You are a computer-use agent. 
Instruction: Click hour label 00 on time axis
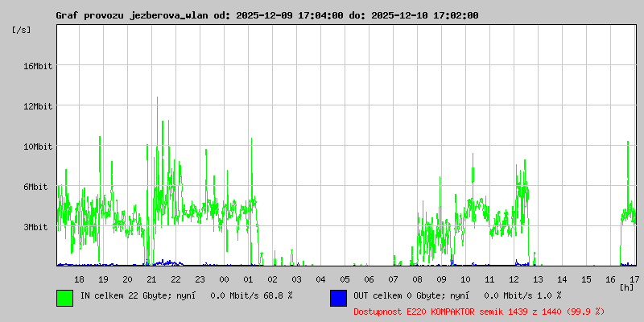point(225,279)
